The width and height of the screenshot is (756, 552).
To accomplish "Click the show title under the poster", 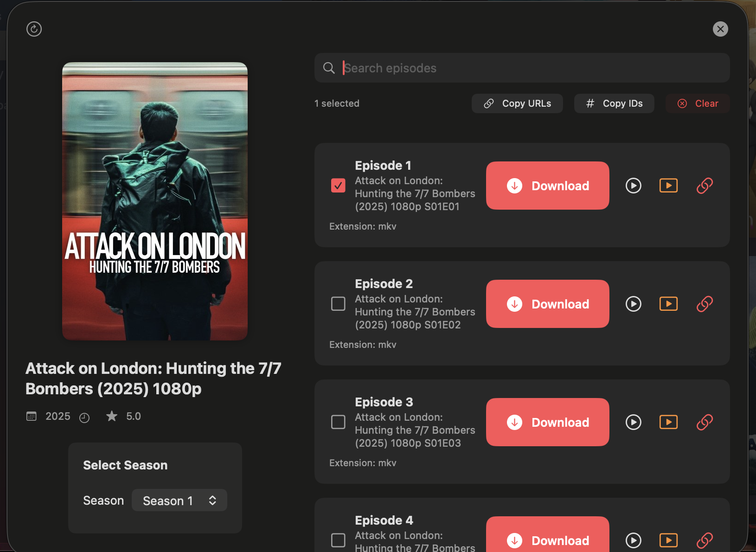I will [x=154, y=379].
